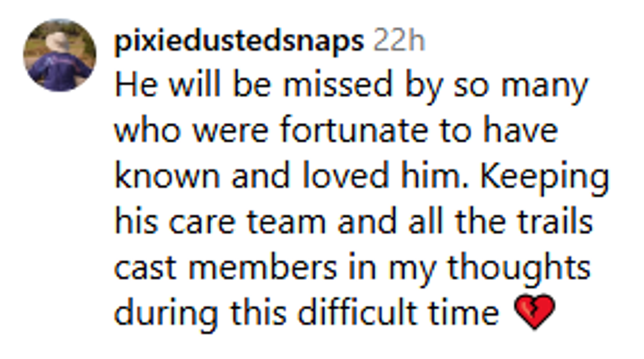Image resolution: width=644 pixels, height=359 pixels.
Task: Click the line starting "who were"
Action: [335, 132]
